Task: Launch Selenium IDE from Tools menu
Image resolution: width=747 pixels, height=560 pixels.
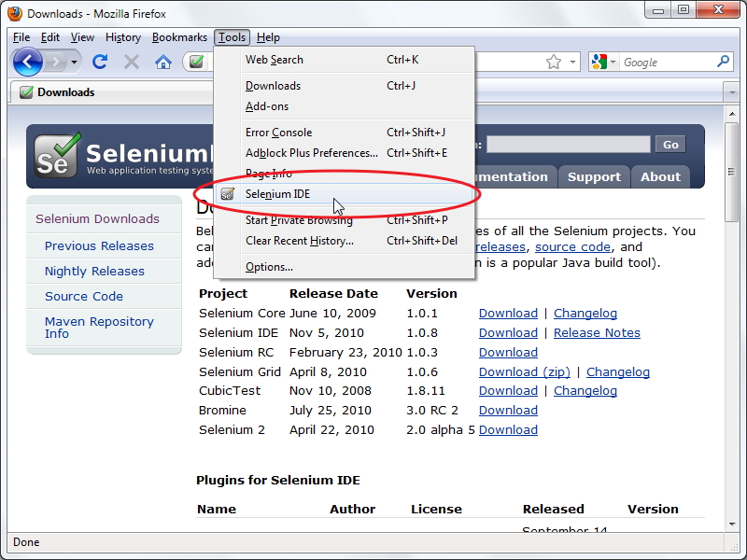Action: click(x=344, y=194)
